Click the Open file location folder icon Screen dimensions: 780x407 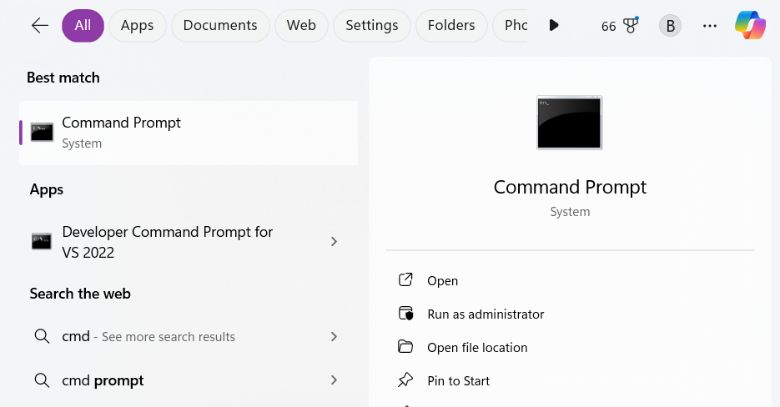pos(406,347)
